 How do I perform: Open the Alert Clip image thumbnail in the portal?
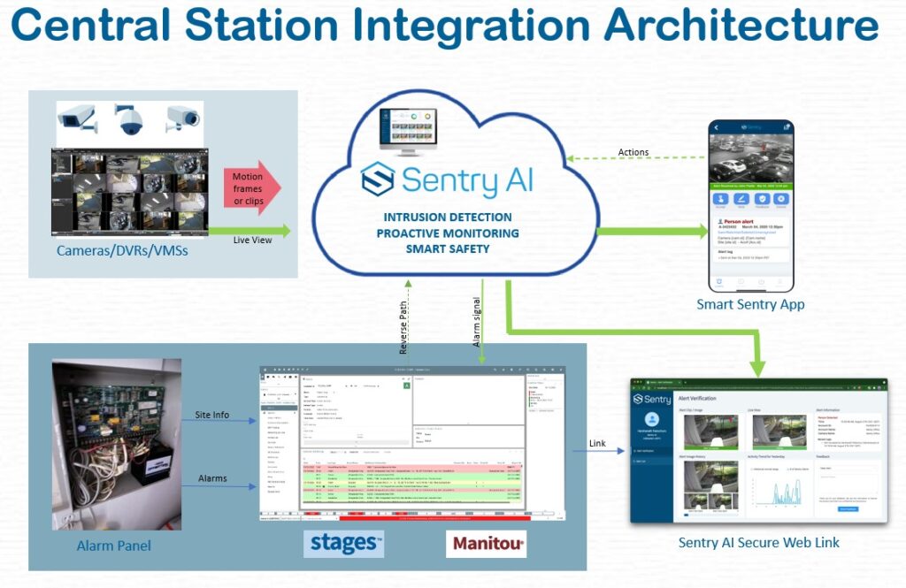tap(710, 432)
